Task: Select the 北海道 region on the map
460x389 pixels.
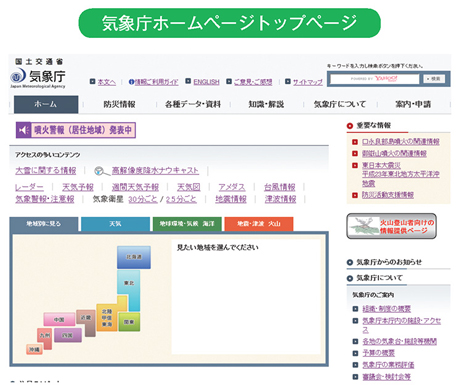Action: click(134, 257)
